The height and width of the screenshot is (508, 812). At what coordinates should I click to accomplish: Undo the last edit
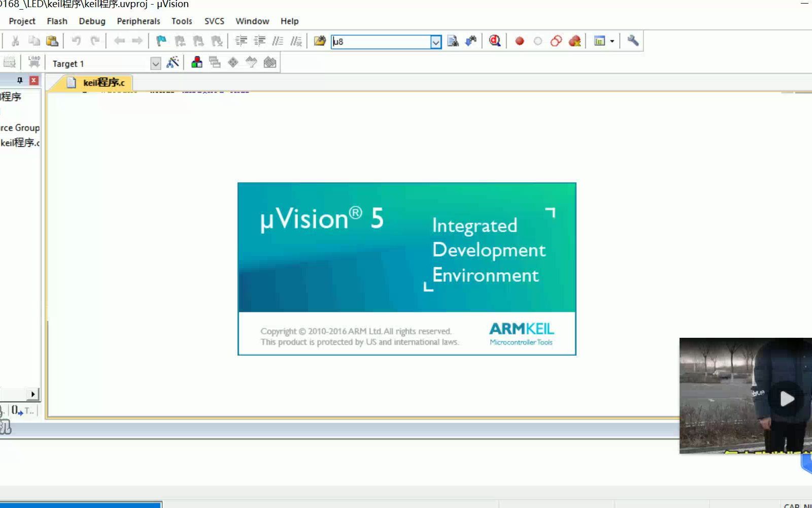tap(76, 41)
